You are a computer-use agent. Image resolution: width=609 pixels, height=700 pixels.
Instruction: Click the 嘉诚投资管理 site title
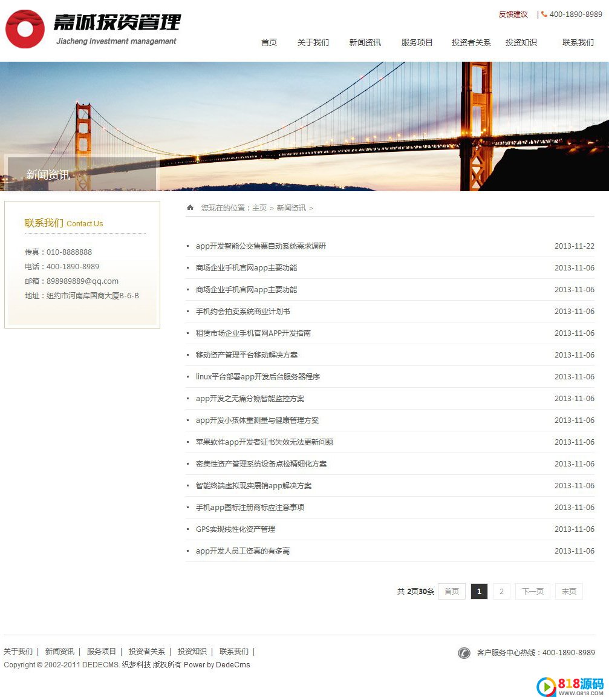click(x=117, y=22)
